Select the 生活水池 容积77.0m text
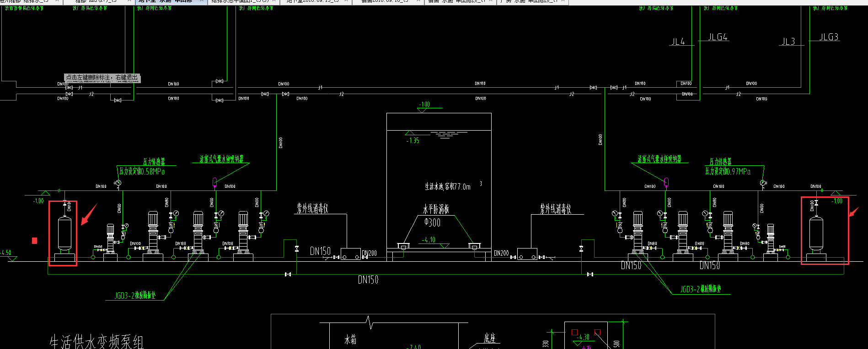The width and height of the screenshot is (868, 349). pyautogui.click(x=448, y=186)
